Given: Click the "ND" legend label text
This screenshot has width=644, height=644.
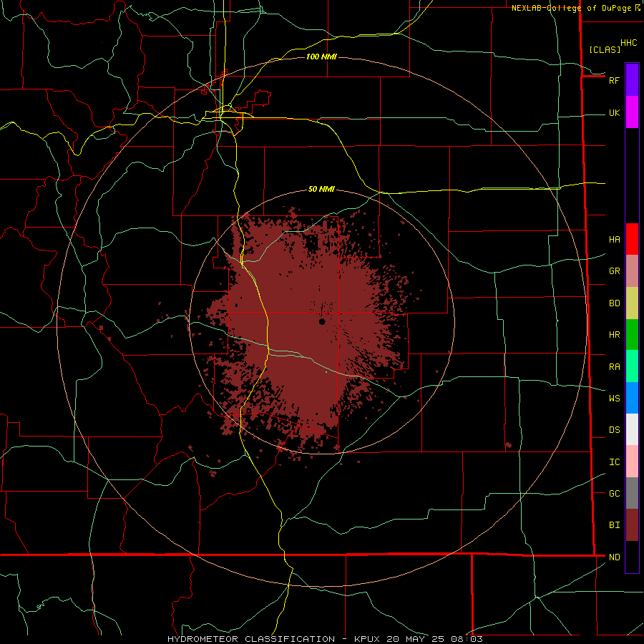Looking at the screenshot, I should 615,557.
